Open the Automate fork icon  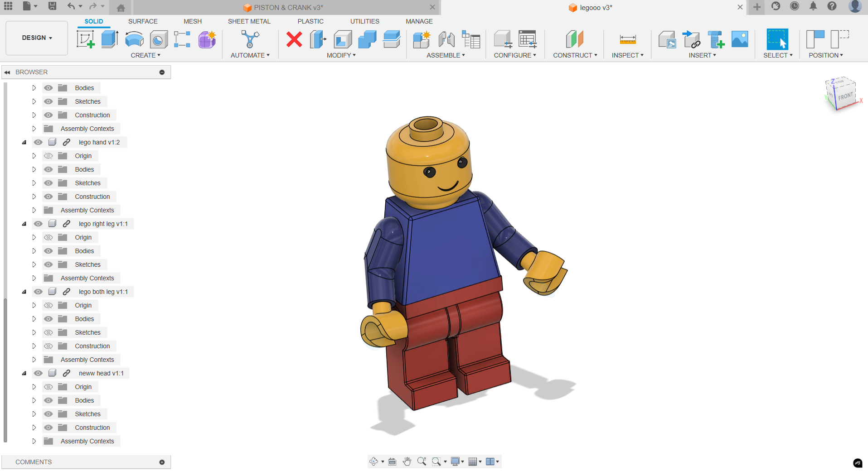(x=250, y=39)
